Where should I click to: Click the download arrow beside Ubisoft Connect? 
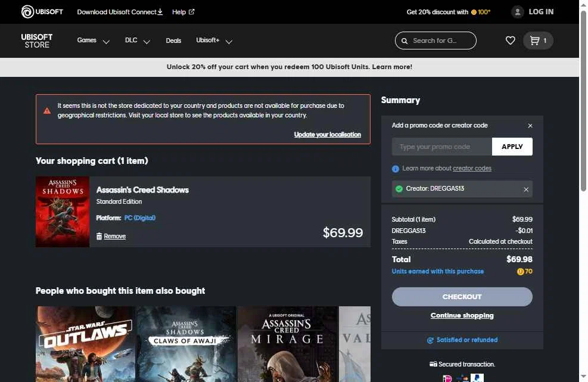(160, 12)
